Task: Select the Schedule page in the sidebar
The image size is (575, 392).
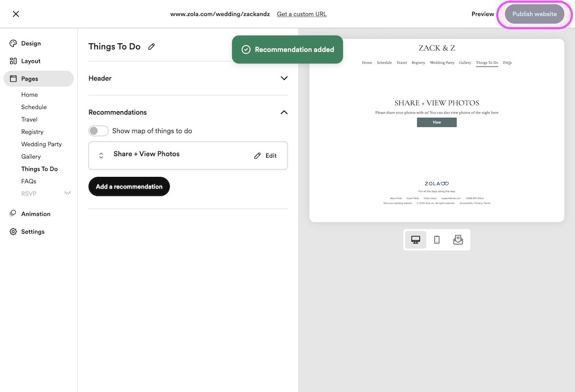Action: (34, 107)
